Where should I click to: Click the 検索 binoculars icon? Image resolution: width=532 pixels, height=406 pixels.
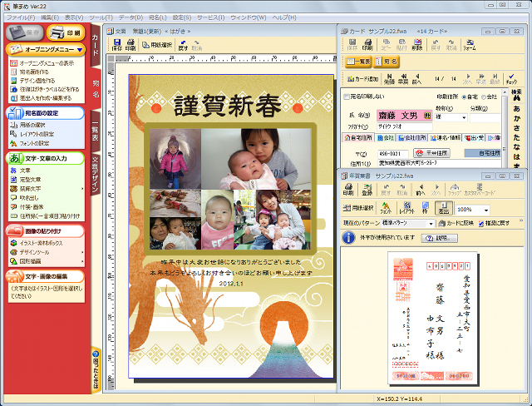coord(516,96)
